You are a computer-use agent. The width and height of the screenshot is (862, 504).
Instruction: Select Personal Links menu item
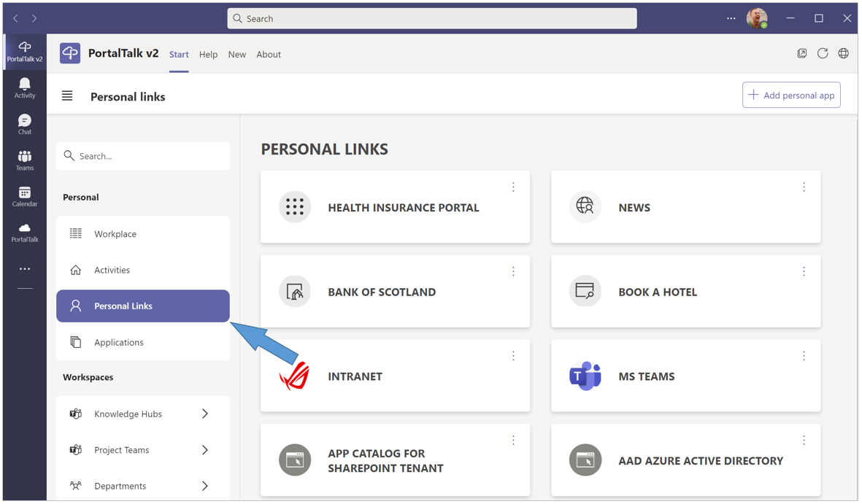143,306
